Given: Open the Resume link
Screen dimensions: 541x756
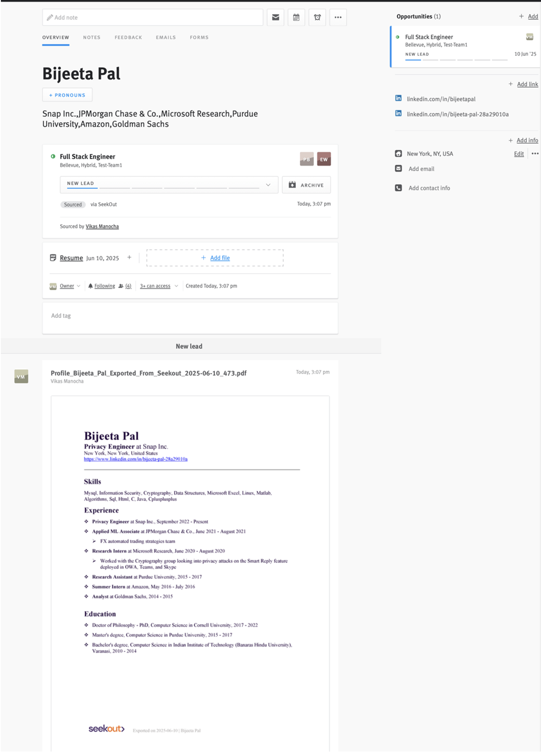Looking at the screenshot, I should pyautogui.click(x=71, y=258).
